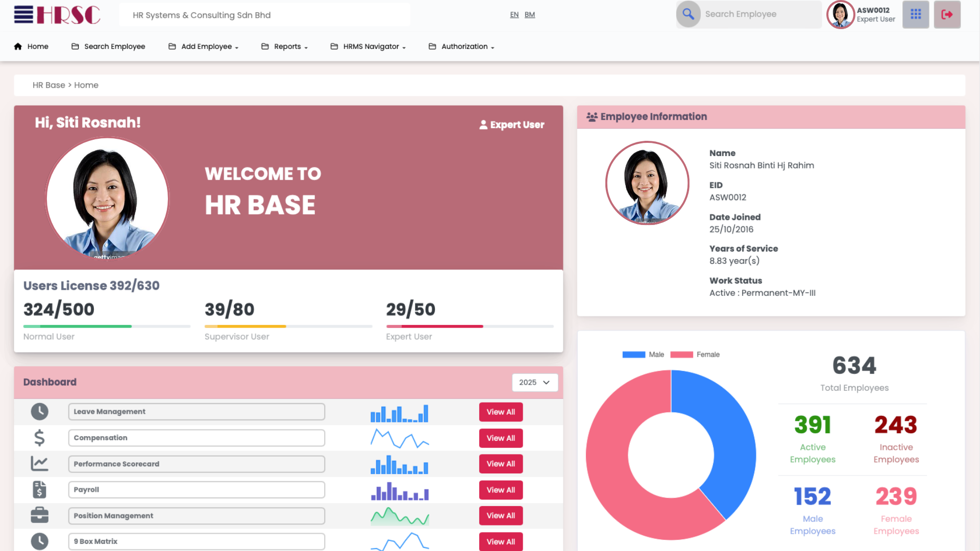Open the hamburger navigation menu
Image resolution: width=980 pixels, height=551 pixels.
tap(23, 14)
